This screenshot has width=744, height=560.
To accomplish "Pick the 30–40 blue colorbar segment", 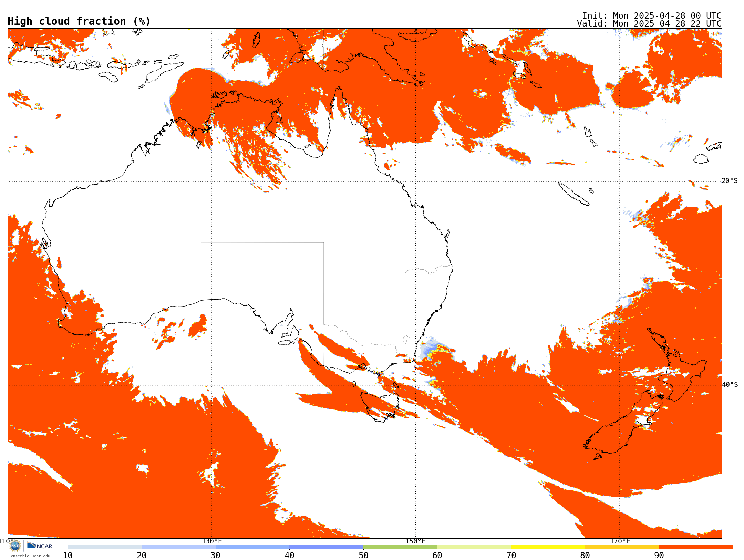I will [x=252, y=547].
